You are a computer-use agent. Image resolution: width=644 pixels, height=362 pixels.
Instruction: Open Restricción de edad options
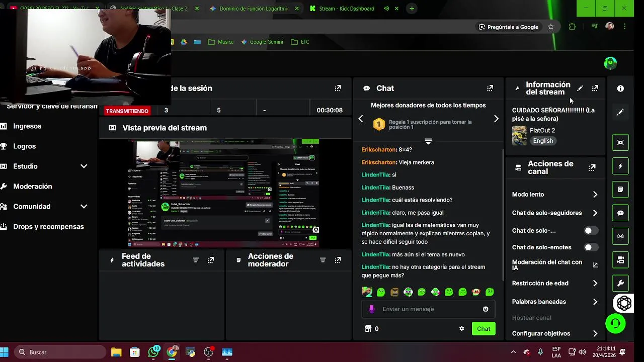point(555,284)
